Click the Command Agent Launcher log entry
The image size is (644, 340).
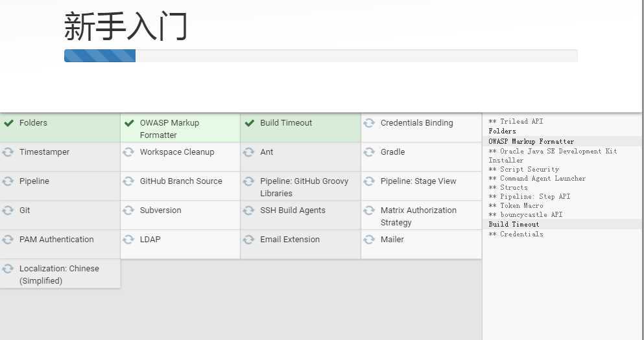(537, 178)
